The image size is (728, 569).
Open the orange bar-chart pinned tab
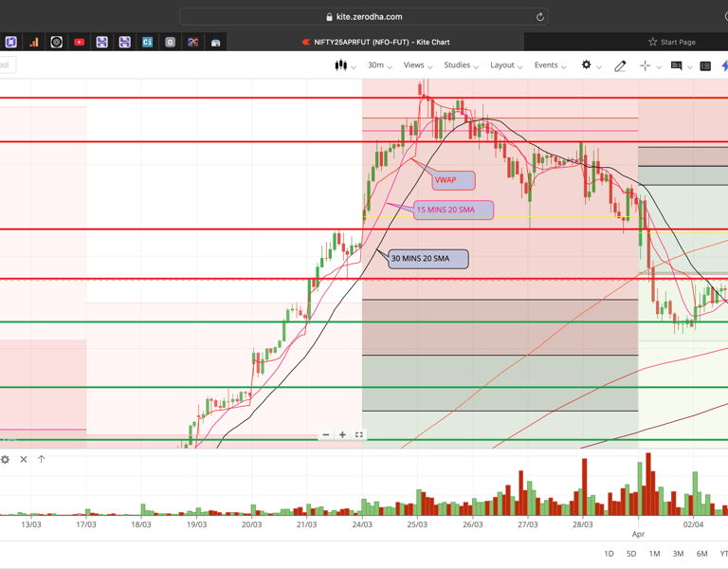coord(34,43)
